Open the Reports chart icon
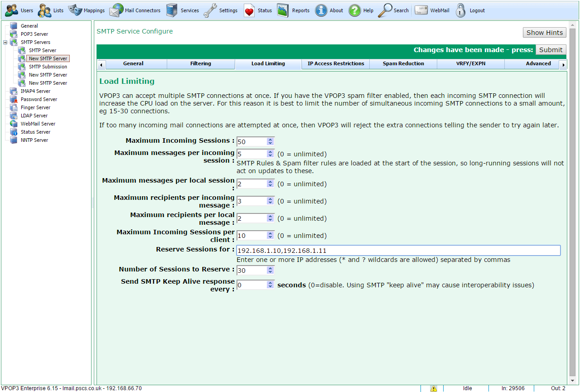The height and width of the screenshot is (392, 580). point(283,10)
